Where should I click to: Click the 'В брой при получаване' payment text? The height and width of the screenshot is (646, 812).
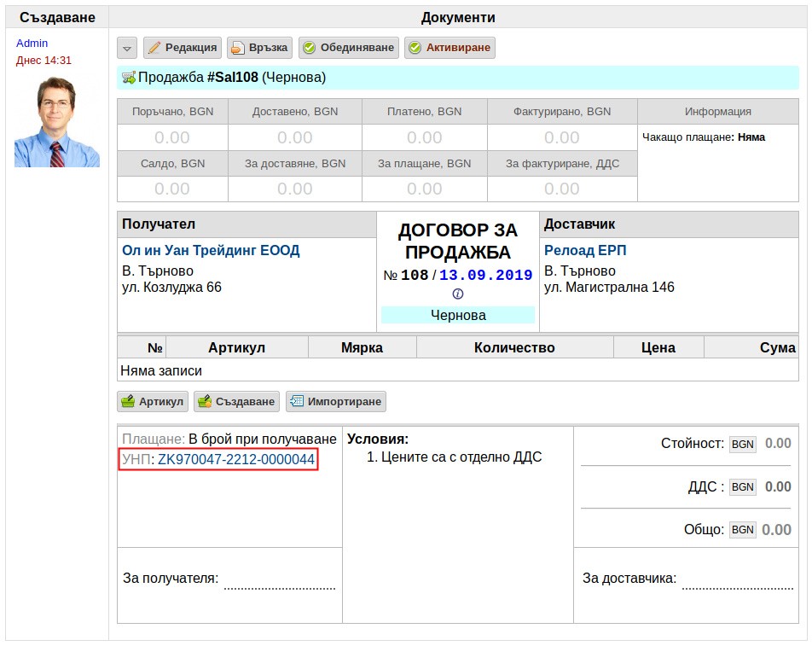[263, 439]
